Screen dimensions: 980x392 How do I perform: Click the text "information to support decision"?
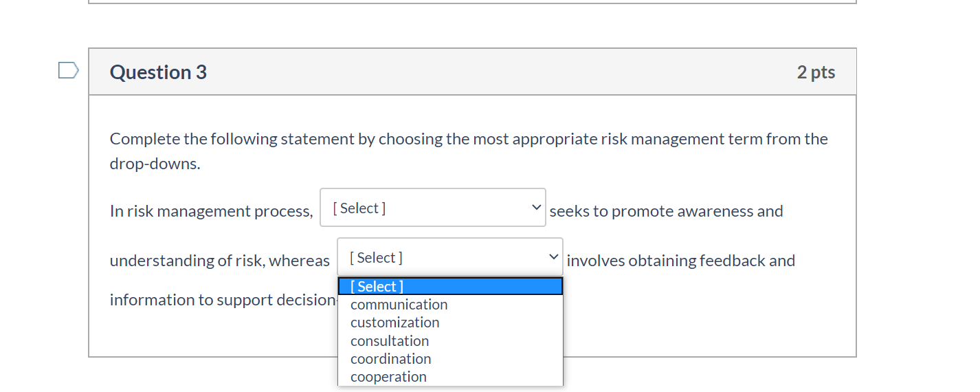[223, 300]
